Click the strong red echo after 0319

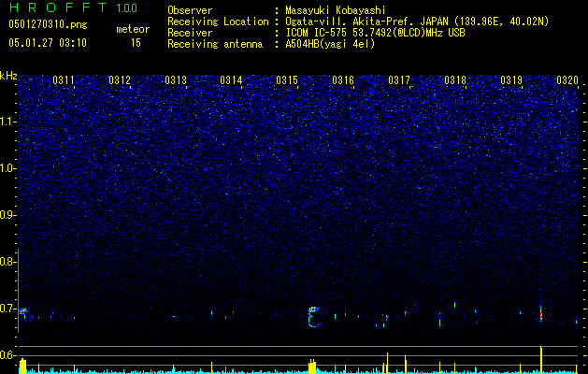point(540,314)
